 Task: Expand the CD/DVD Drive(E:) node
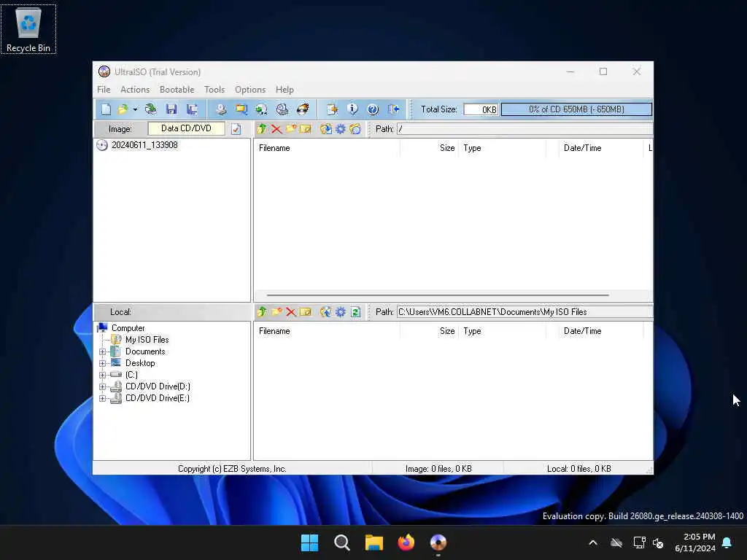pos(102,399)
